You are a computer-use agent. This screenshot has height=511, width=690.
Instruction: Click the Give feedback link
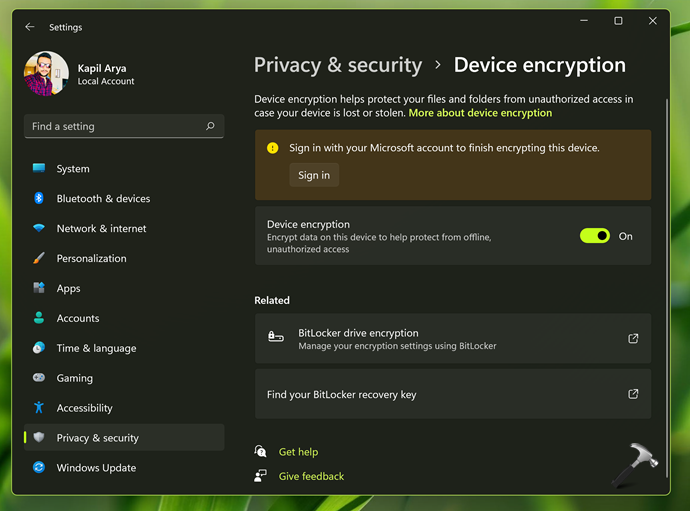click(x=311, y=476)
